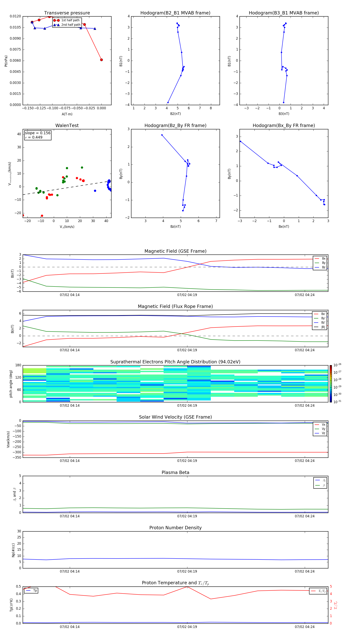Image resolution: width=351 pixels, height=644 pixels.
Task: Click the 'WalenTest' plot title
Action: [x=67, y=125]
